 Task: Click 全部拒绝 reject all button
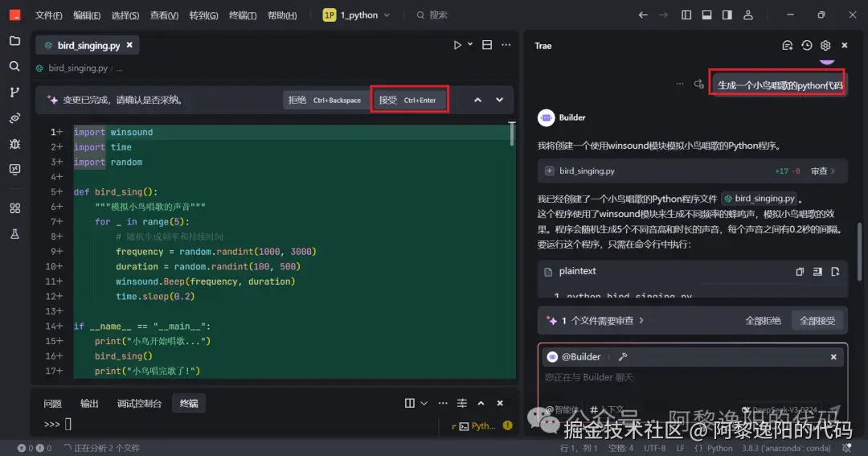(x=763, y=320)
